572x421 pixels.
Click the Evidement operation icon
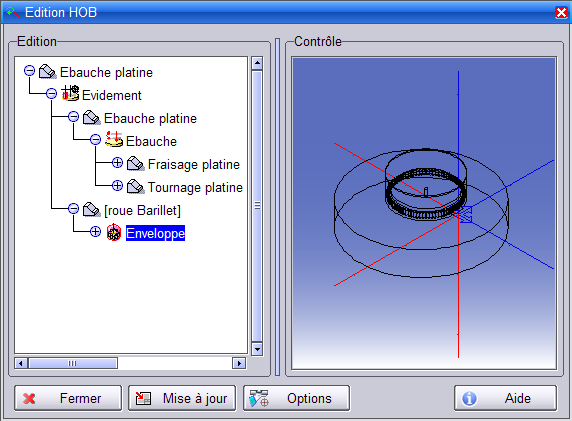(70, 93)
